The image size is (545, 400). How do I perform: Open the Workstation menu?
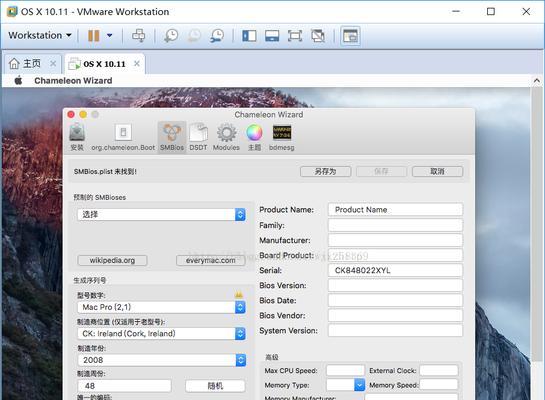(x=40, y=35)
